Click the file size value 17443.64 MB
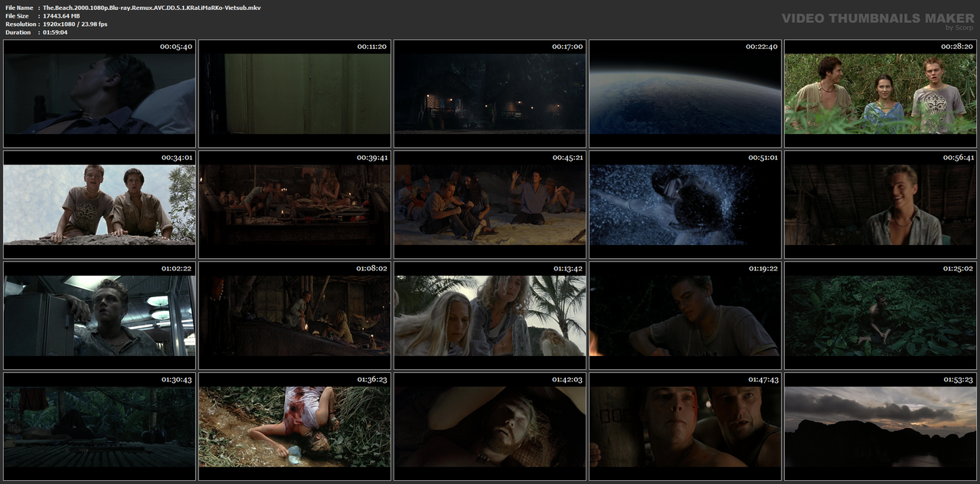Viewport: 980px width, 484px height. point(61,16)
